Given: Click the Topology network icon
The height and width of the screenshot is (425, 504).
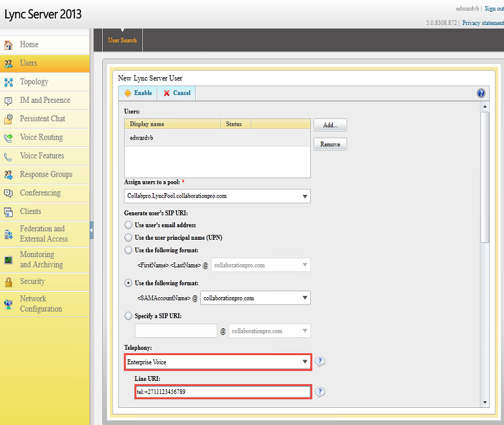Looking at the screenshot, I should coord(9,82).
